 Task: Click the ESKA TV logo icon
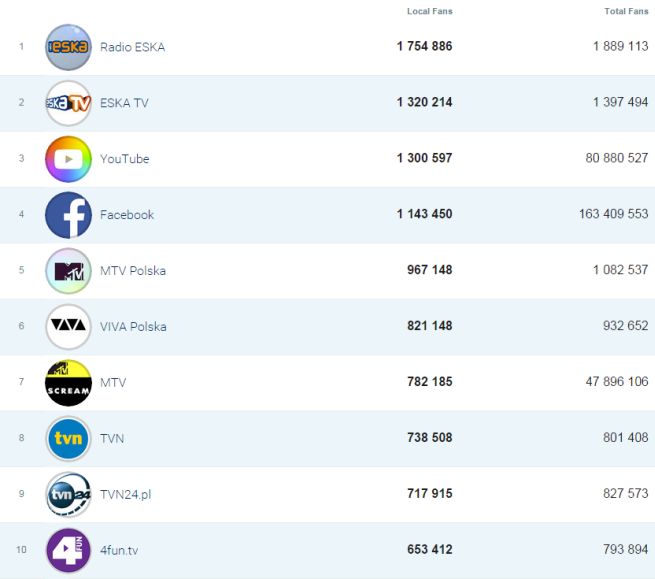[x=68, y=103]
